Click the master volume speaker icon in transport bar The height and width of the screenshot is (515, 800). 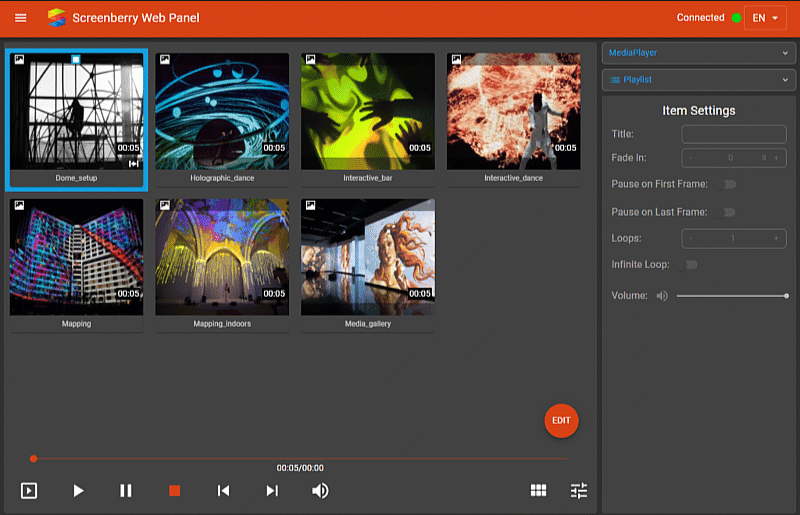(x=320, y=491)
